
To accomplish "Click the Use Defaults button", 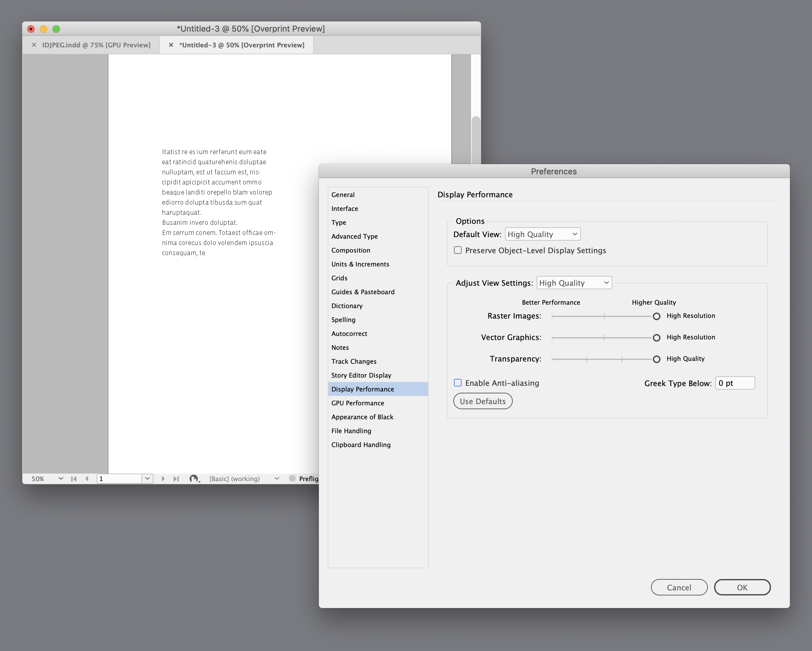I will point(482,401).
